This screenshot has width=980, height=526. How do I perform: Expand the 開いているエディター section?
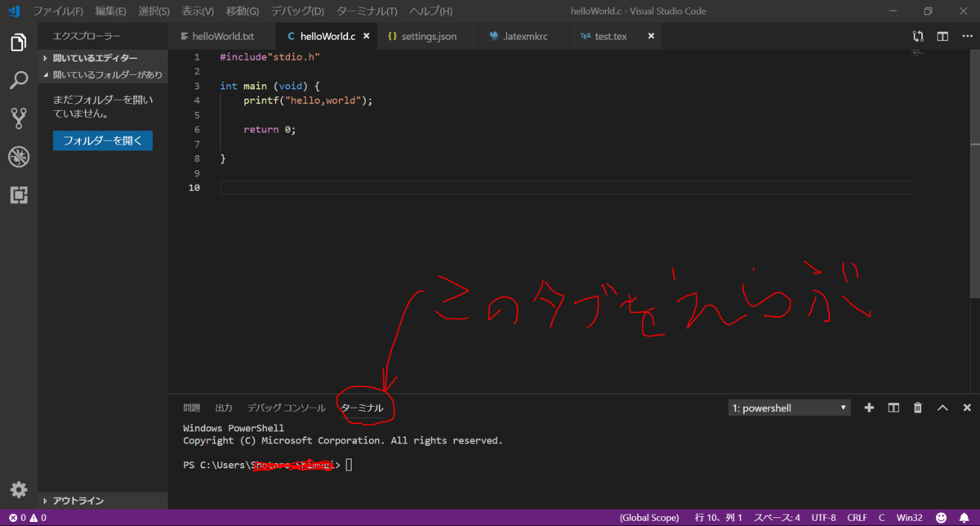(103, 58)
